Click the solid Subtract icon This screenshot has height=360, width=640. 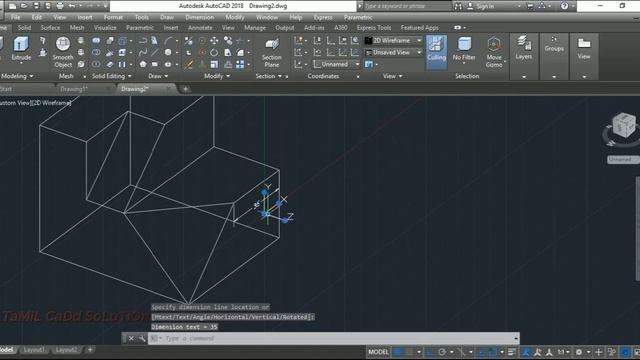click(x=96, y=52)
